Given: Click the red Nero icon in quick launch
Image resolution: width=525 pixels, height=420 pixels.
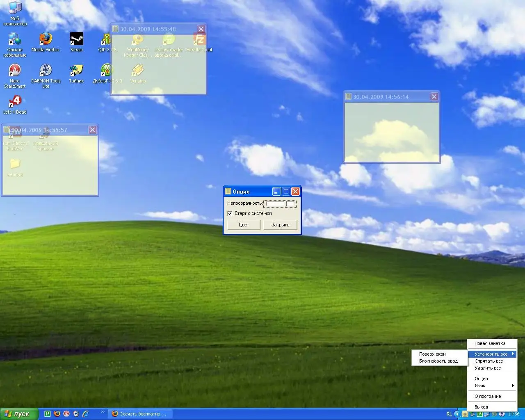Looking at the screenshot, I should coord(66,414).
